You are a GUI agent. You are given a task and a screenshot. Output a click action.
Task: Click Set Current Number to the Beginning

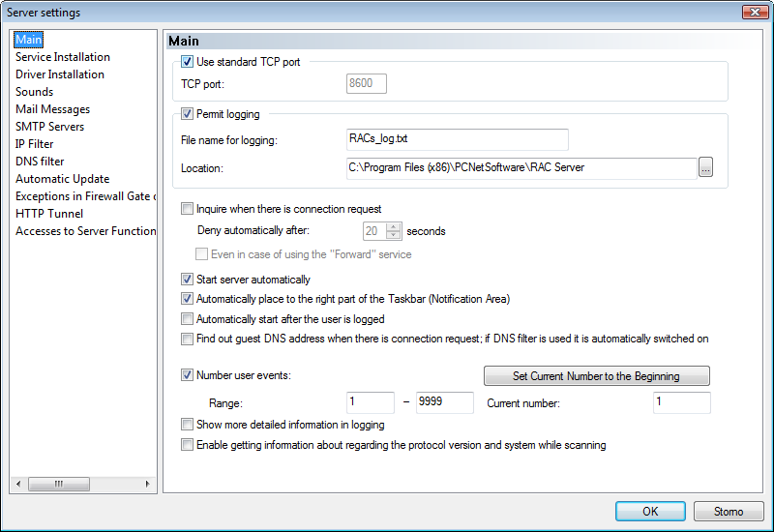point(596,376)
